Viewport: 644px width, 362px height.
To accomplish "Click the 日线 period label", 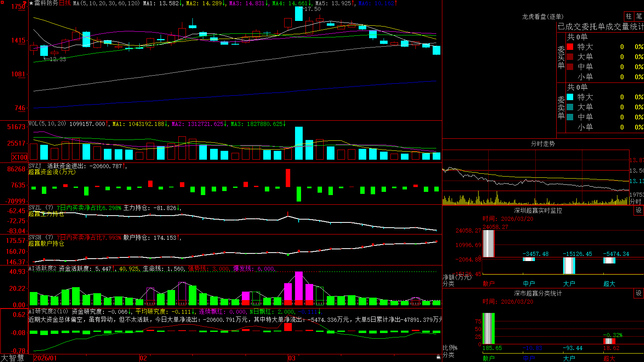I will coord(65,3).
